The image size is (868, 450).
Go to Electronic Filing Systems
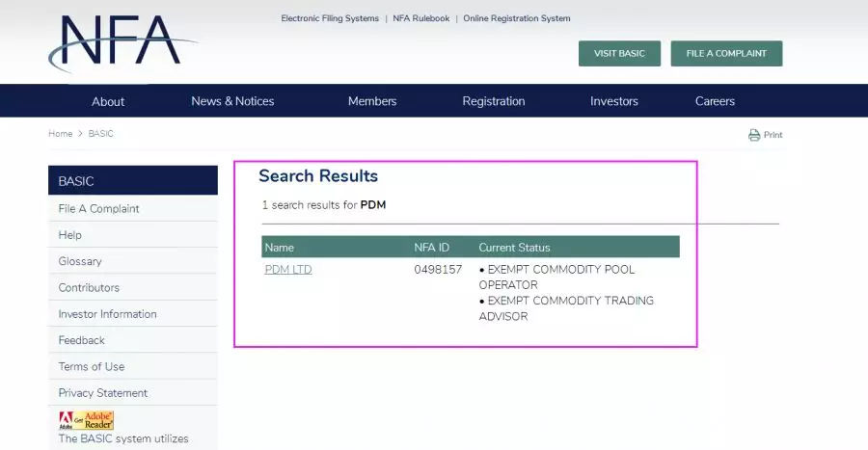point(330,18)
